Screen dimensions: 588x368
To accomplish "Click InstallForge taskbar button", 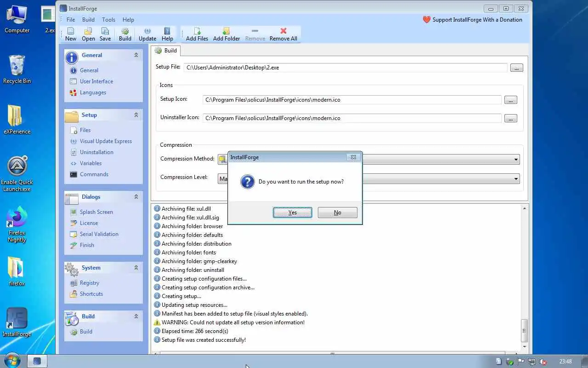I will coord(37,361).
